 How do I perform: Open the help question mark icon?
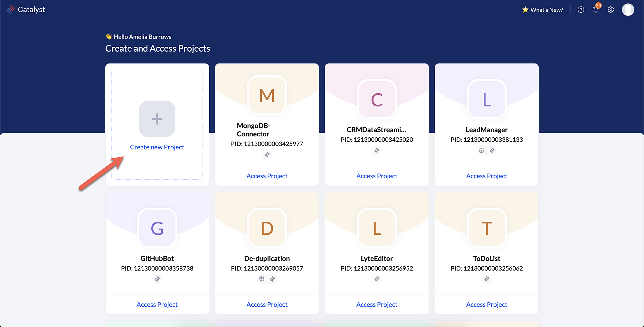tap(581, 10)
